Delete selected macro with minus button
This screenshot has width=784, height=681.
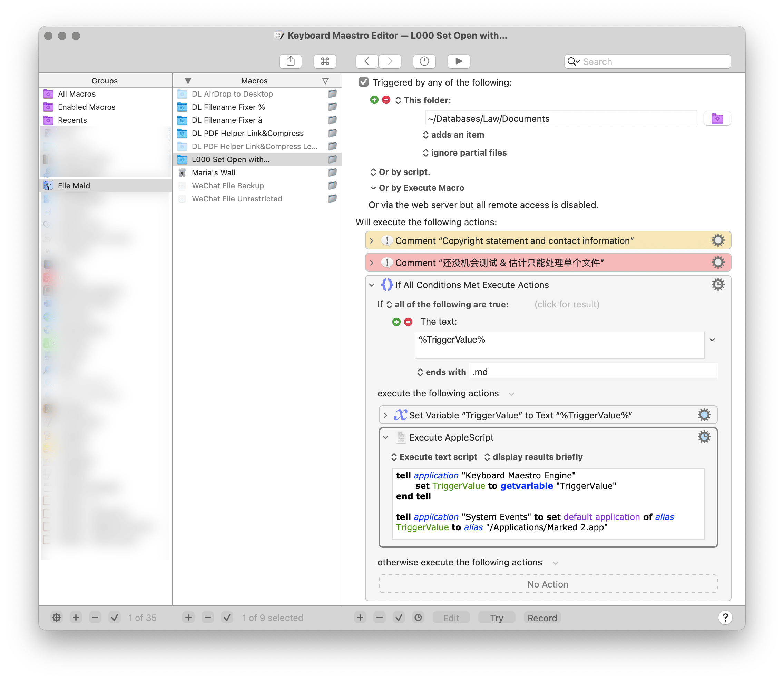point(207,618)
